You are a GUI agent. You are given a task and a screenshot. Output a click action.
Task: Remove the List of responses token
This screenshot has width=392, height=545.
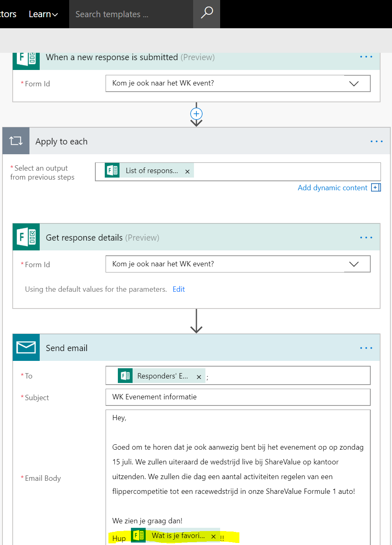click(x=187, y=171)
